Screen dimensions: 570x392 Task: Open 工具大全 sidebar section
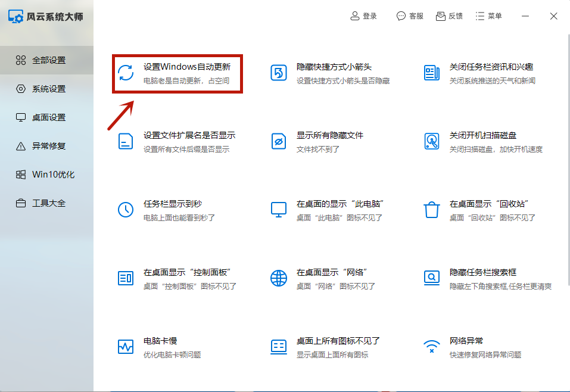point(46,203)
